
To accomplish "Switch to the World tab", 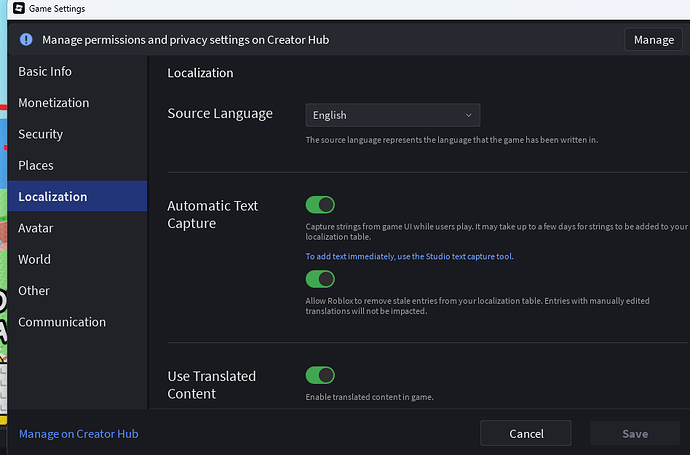I will (34, 259).
